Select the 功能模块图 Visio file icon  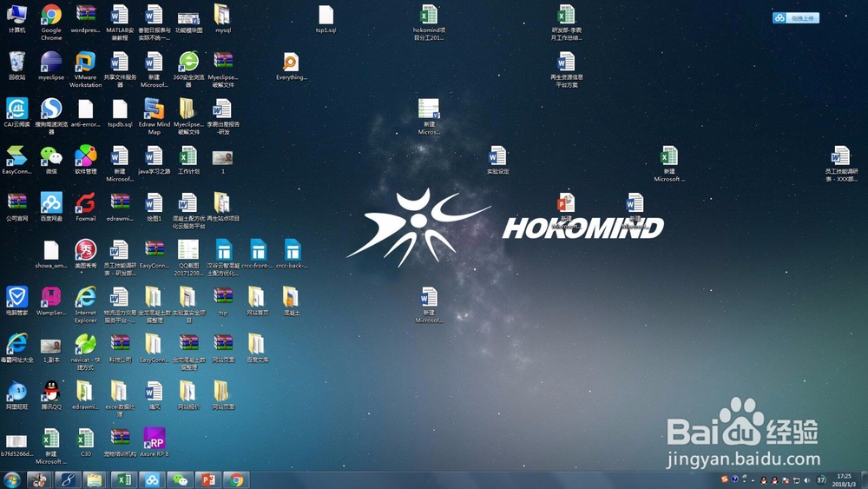pos(188,19)
